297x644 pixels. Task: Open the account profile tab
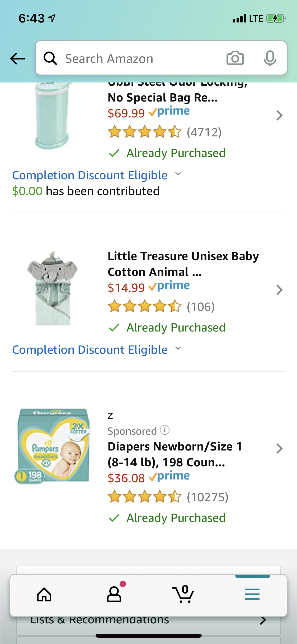pos(114,595)
